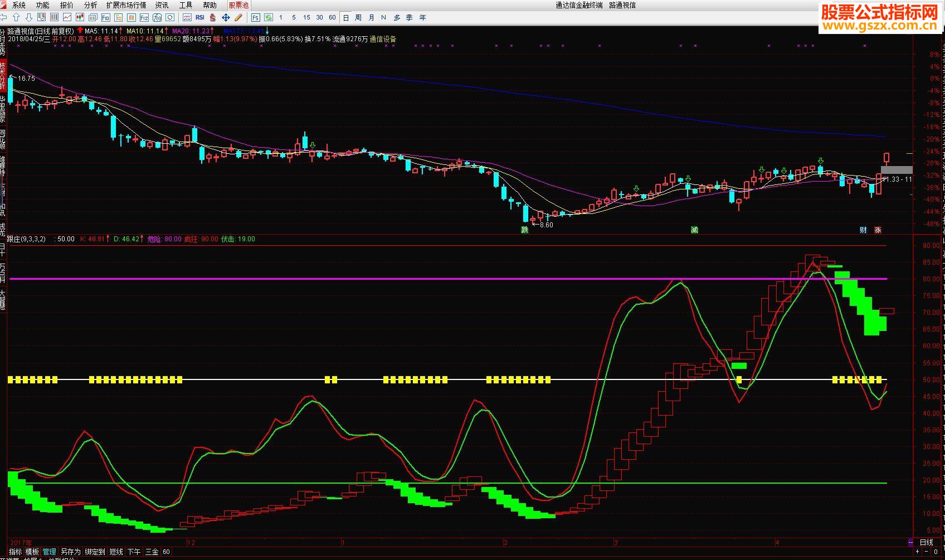Click the up arrow previous stock icon

[x=16, y=17]
